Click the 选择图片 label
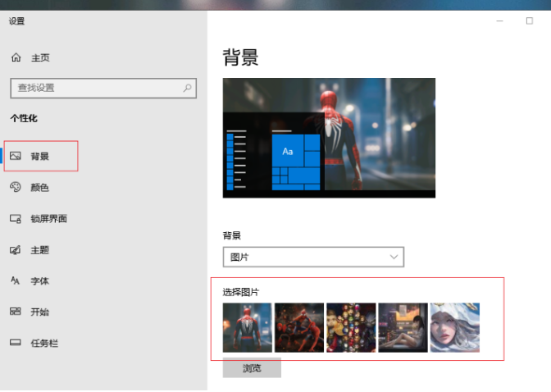The image size is (551, 392). (x=241, y=292)
